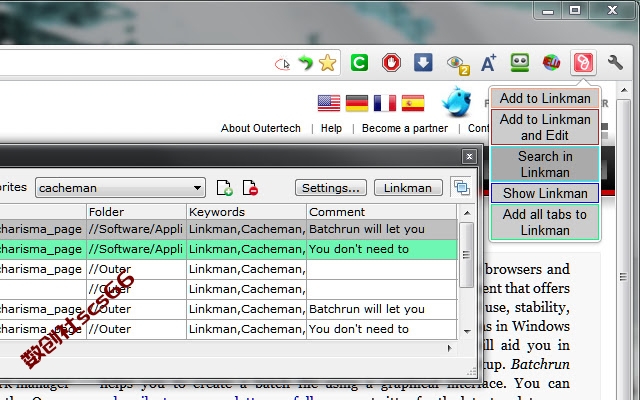Close the Linkman panel with X
Viewport: 640px width, 400px height.
coord(469,156)
